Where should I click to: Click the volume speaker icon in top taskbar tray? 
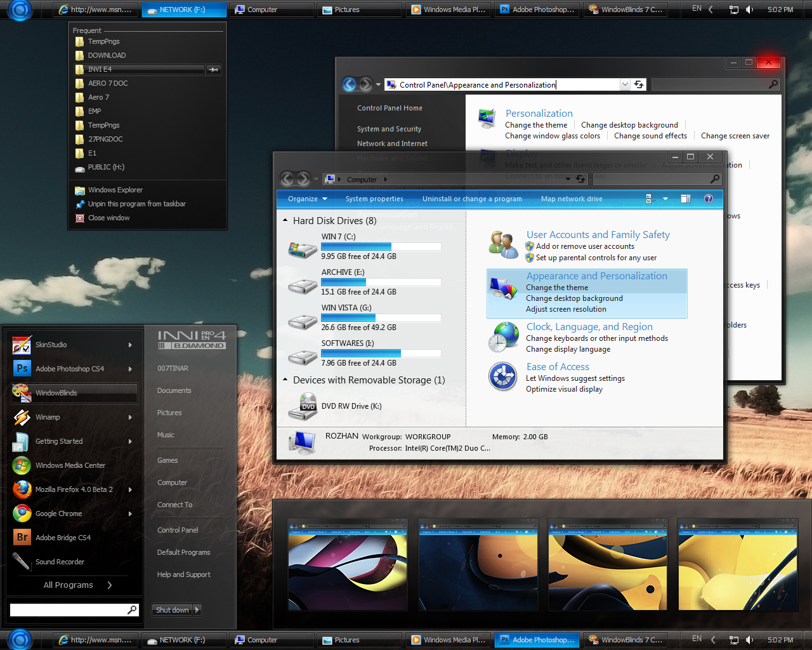coord(750,9)
